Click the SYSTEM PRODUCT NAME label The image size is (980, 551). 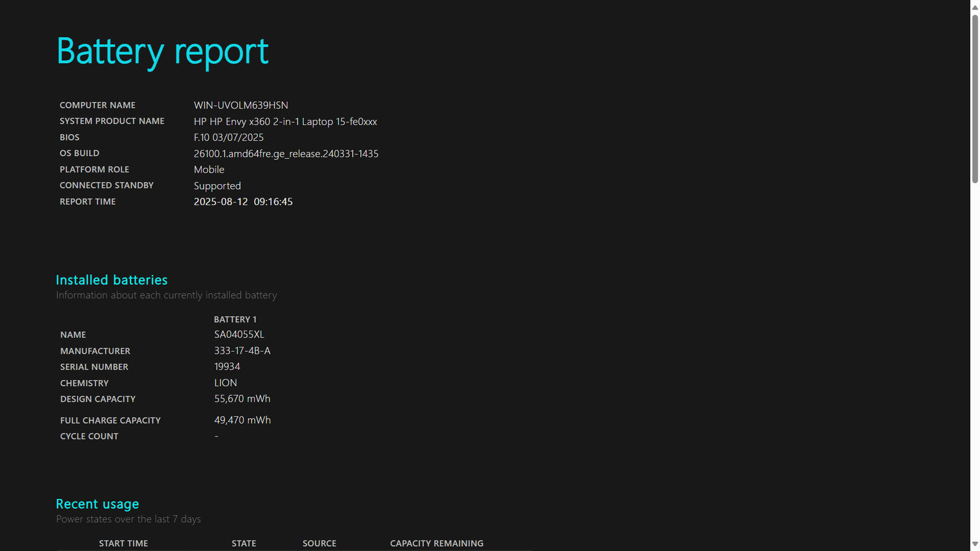111,121
